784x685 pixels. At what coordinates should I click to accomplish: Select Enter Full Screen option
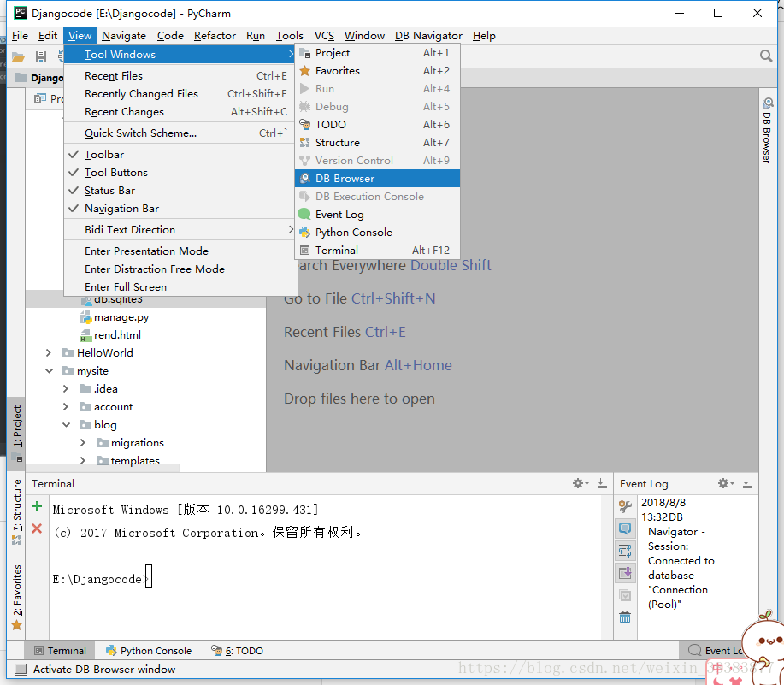[180, 287]
